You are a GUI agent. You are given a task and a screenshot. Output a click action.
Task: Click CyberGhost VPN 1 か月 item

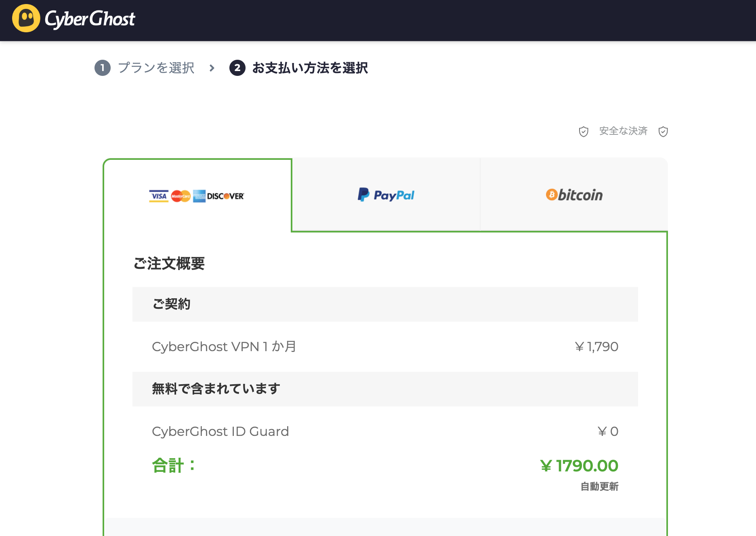pos(224,347)
